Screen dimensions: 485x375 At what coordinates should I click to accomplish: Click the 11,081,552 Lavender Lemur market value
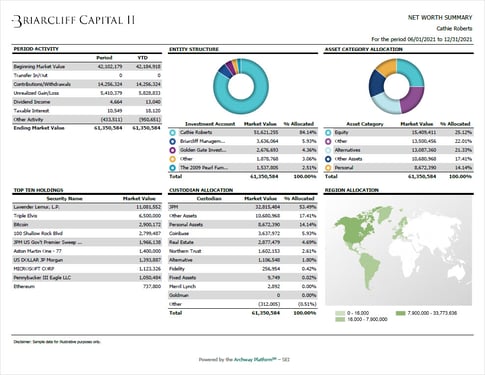(x=148, y=207)
